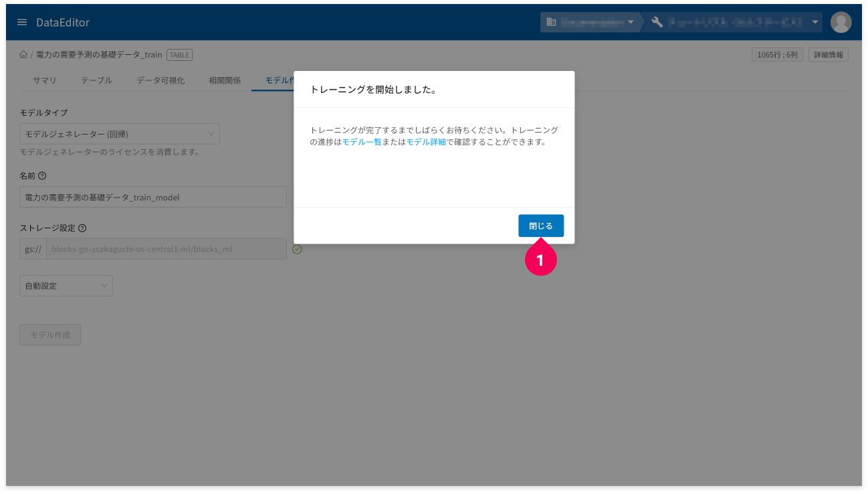
Task: Click the help icon next to 名前
Action: [42, 176]
